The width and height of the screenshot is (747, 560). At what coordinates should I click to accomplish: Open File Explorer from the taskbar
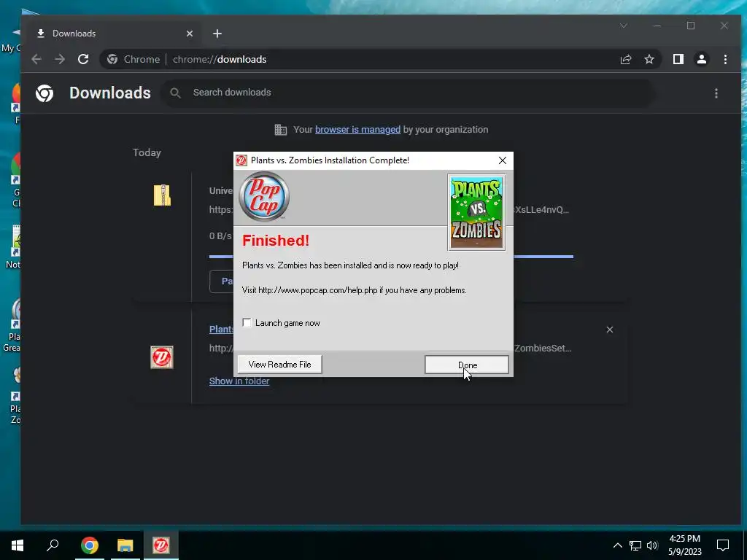(125, 545)
